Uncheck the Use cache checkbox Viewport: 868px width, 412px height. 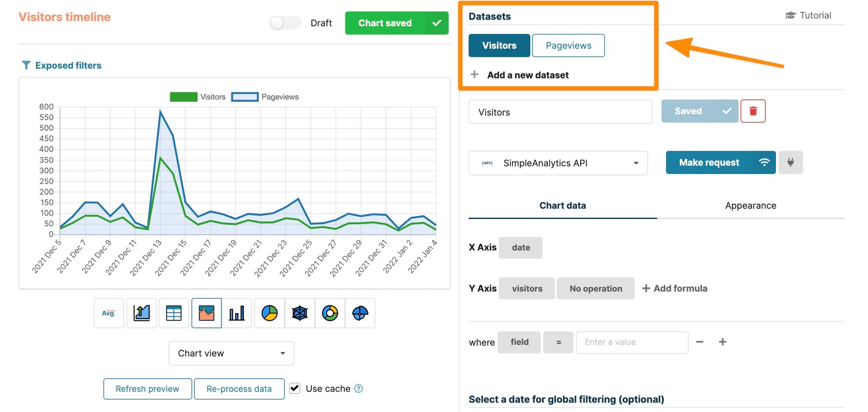point(295,388)
